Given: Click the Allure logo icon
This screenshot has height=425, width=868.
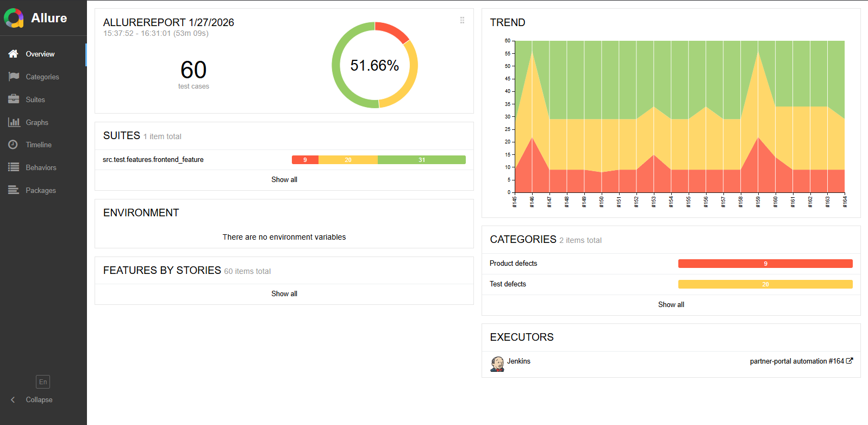Looking at the screenshot, I should (x=14, y=18).
